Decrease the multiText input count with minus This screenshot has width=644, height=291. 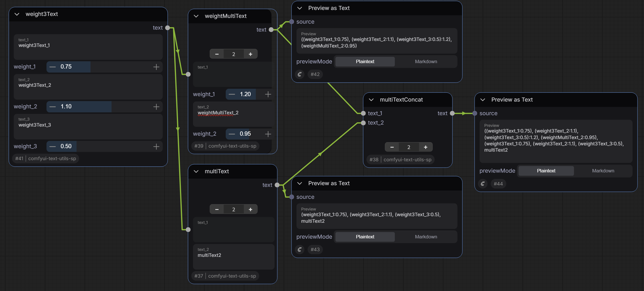point(217,209)
